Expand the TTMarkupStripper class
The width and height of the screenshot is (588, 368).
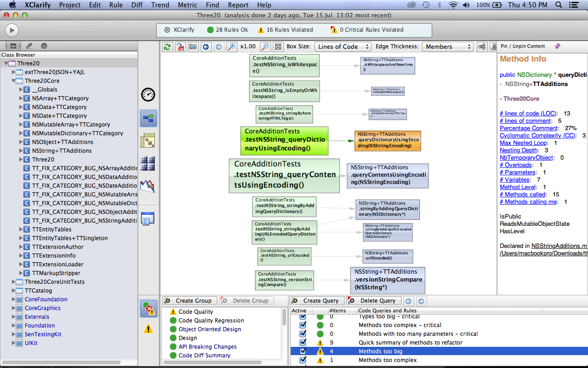tap(21, 273)
